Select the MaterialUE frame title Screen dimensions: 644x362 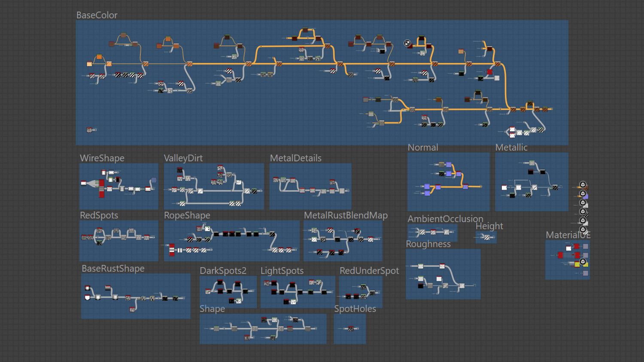click(568, 235)
